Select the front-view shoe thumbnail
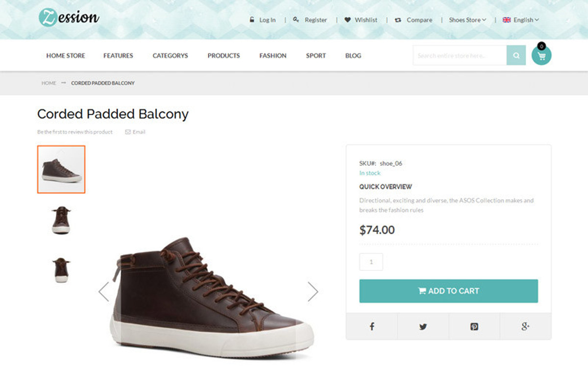Image resolution: width=588 pixels, height=392 pixels. [x=61, y=219]
